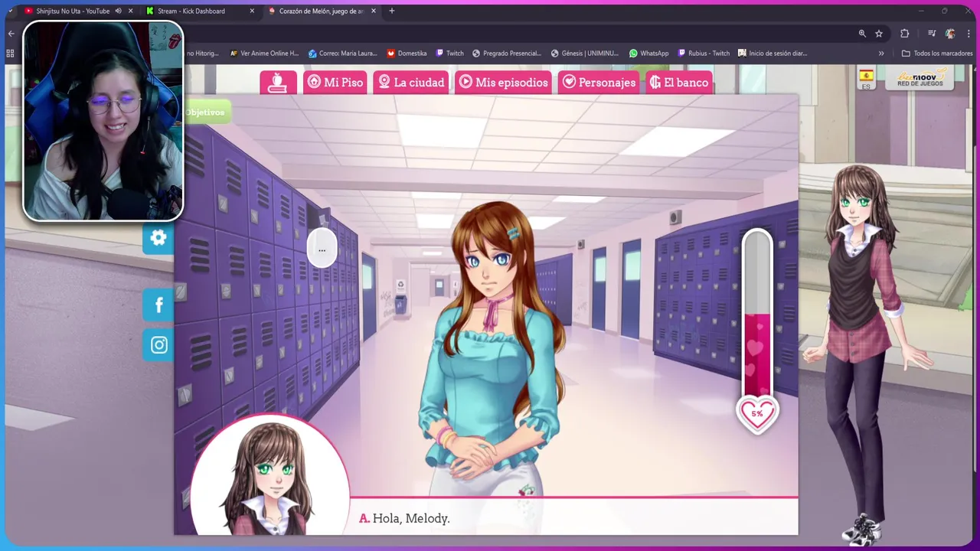This screenshot has height=551, width=980.
Task: Open the browser extensions puzzle icon
Action: coord(905,34)
